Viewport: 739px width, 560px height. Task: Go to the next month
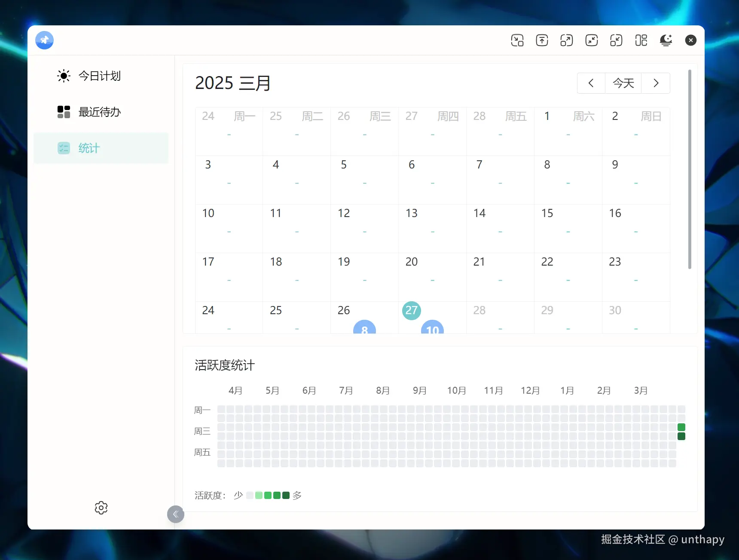coord(656,83)
